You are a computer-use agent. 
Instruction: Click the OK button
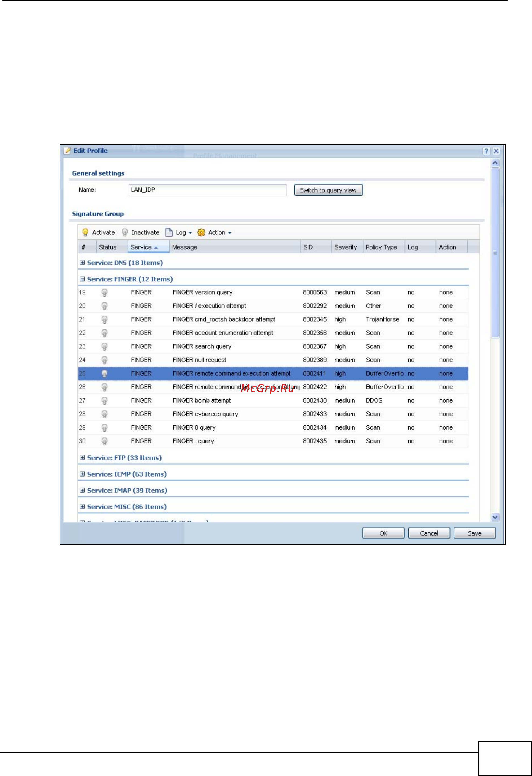(383, 533)
